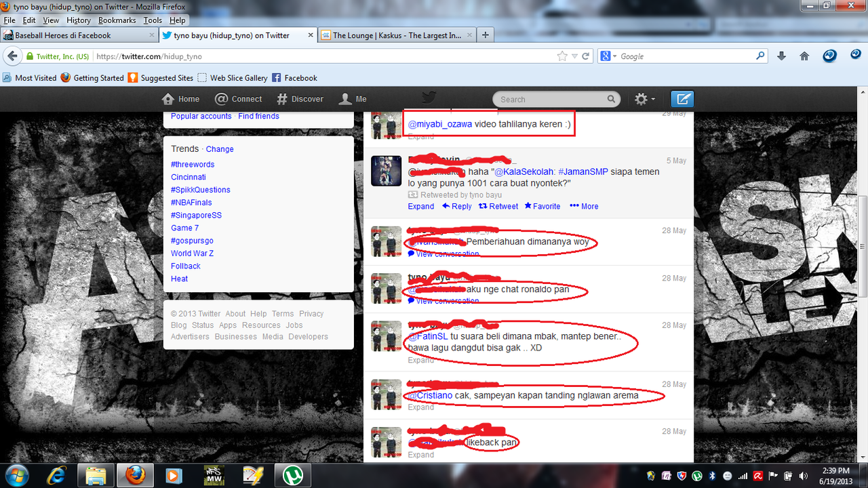The width and height of the screenshot is (868, 488).
Task: Open Windows Start button
Action: point(16,475)
